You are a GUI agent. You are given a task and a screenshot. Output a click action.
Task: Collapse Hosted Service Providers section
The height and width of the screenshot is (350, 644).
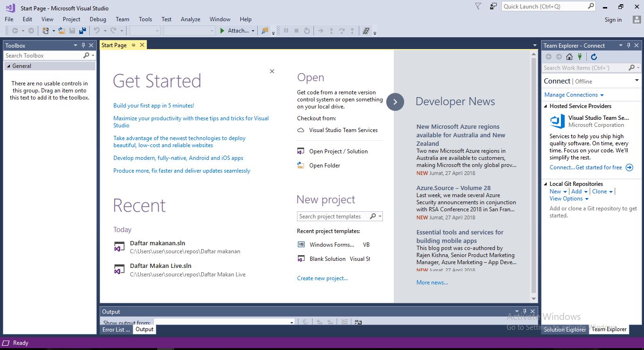coord(546,106)
